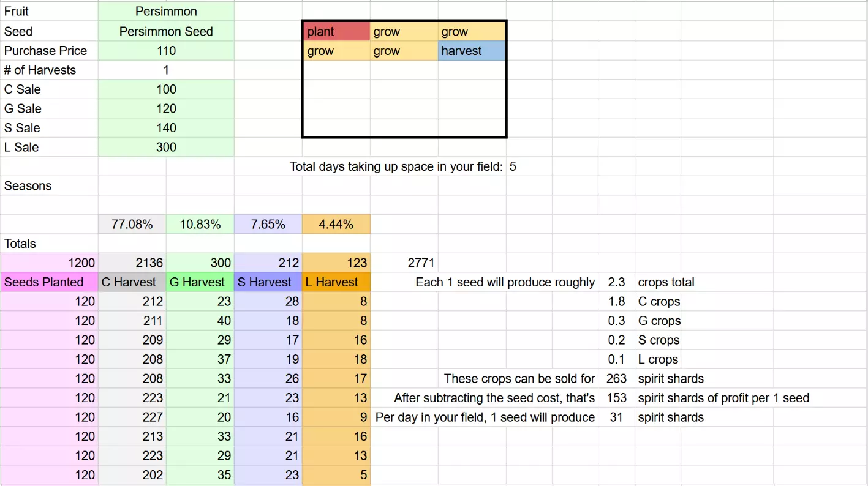Select the "# of Harvests" value cell
Viewport: 868px width, 486px height.
pos(166,70)
